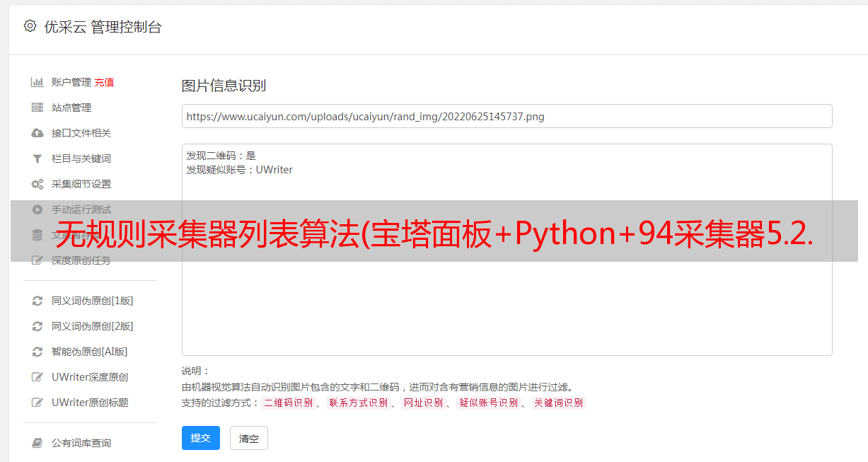Open UWriter原创标题 sidebar entry

[90, 403]
